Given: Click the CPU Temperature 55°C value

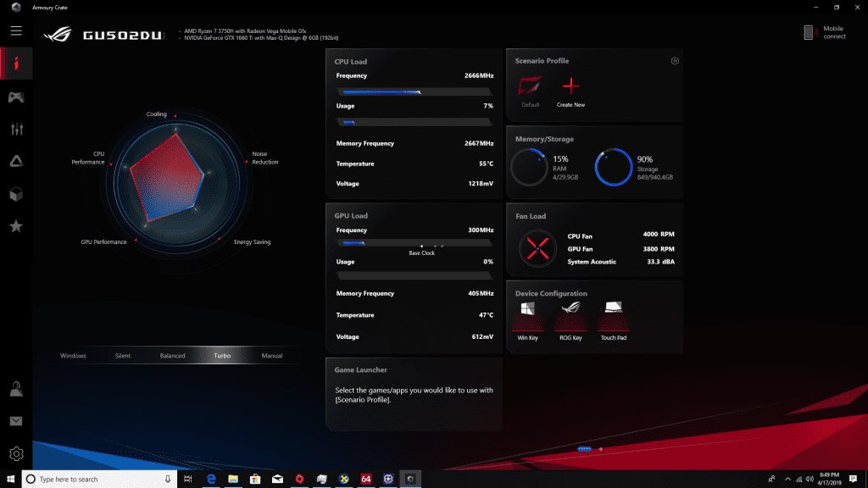Looking at the screenshot, I should click(x=486, y=164).
